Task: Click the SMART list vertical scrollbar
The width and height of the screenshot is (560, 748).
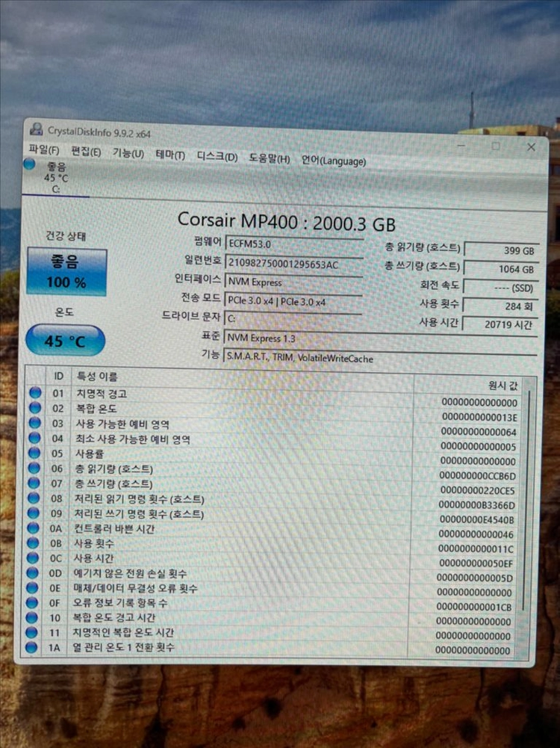Action: click(526, 501)
